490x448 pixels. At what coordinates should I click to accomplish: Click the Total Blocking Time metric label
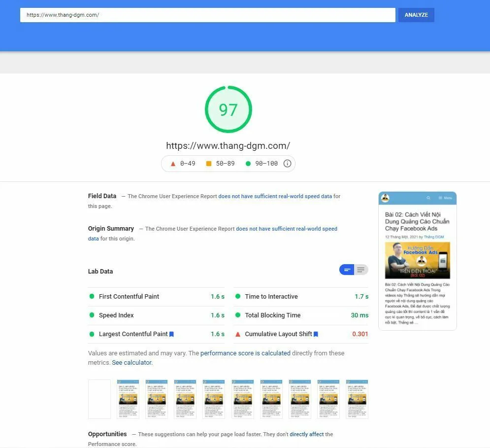pyautogui.click(x=272, y=315)
